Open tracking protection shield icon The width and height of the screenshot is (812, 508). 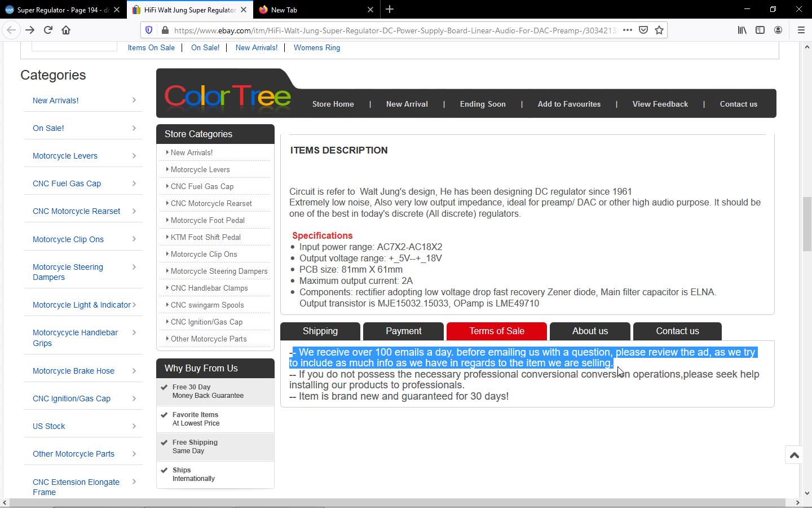click(149, 30)
